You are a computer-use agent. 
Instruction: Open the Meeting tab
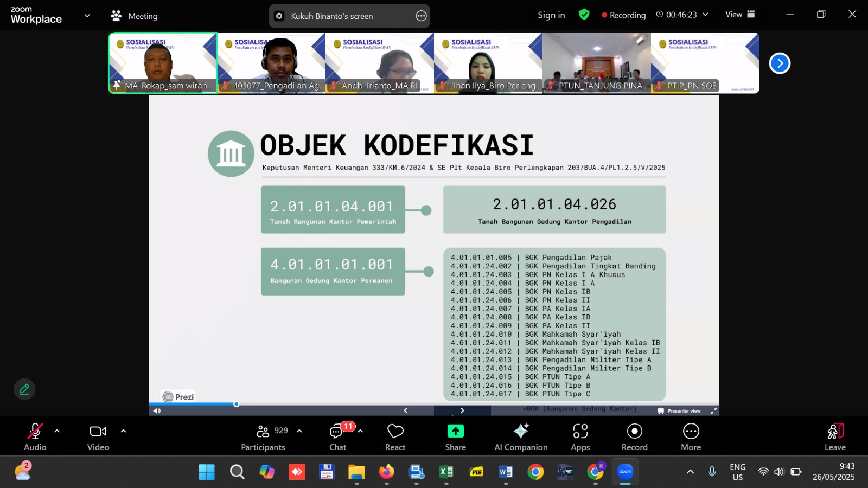click(135, 16)
